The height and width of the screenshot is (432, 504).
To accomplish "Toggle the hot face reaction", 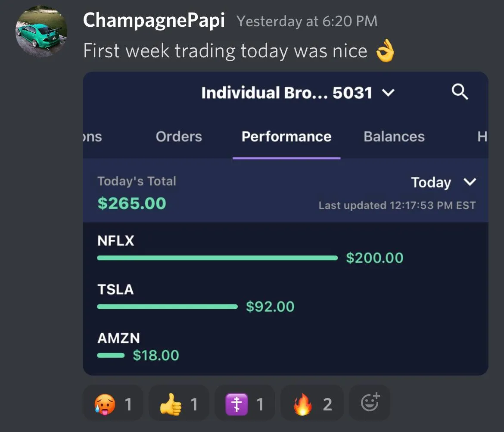I will 113,404.
